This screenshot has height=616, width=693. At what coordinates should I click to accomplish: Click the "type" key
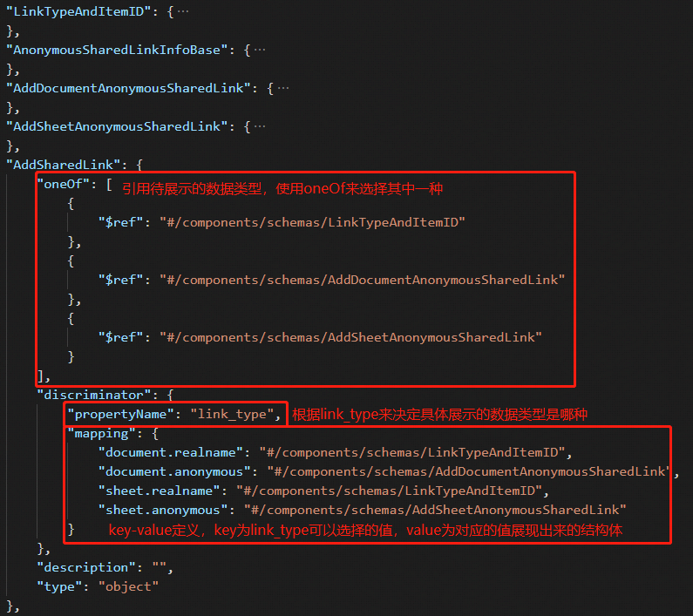coord(59,586)
